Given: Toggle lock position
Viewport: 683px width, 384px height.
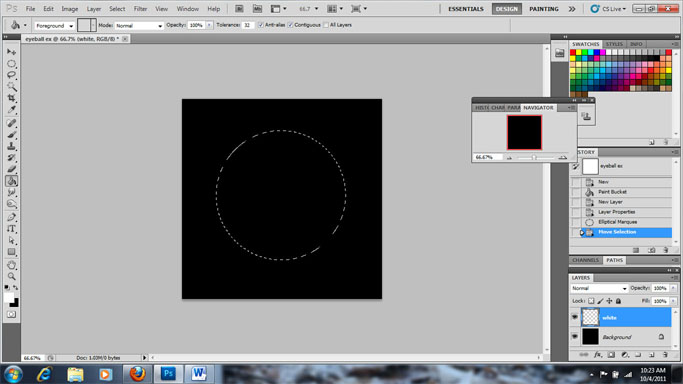Looking at the screenshot, I should coord(609,301).
